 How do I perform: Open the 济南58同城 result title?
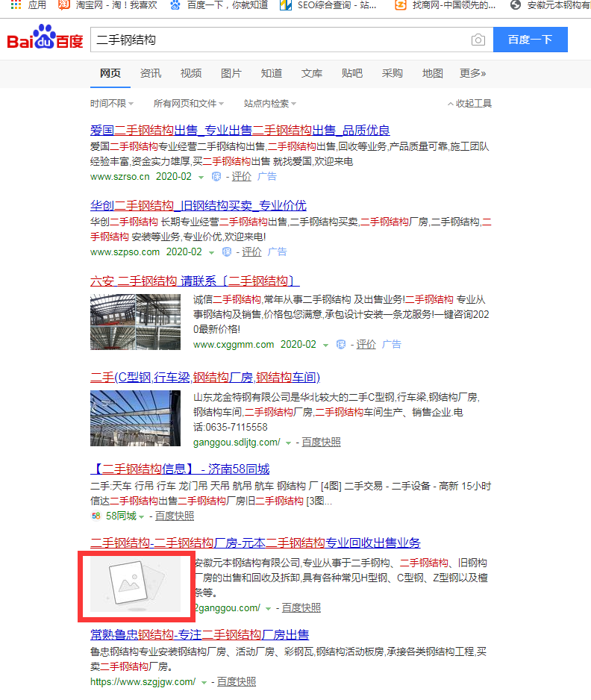(180, 469)
